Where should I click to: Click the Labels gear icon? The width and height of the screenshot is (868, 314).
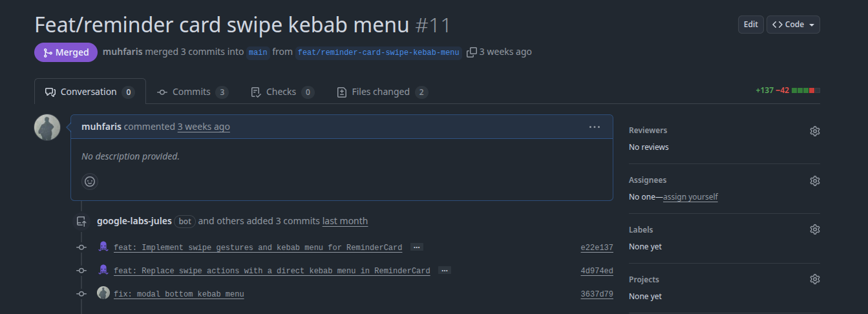[814, 229]
